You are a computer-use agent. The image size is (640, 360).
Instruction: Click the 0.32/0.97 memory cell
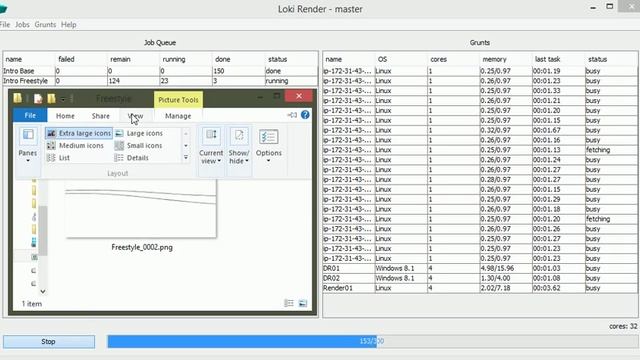506,130
